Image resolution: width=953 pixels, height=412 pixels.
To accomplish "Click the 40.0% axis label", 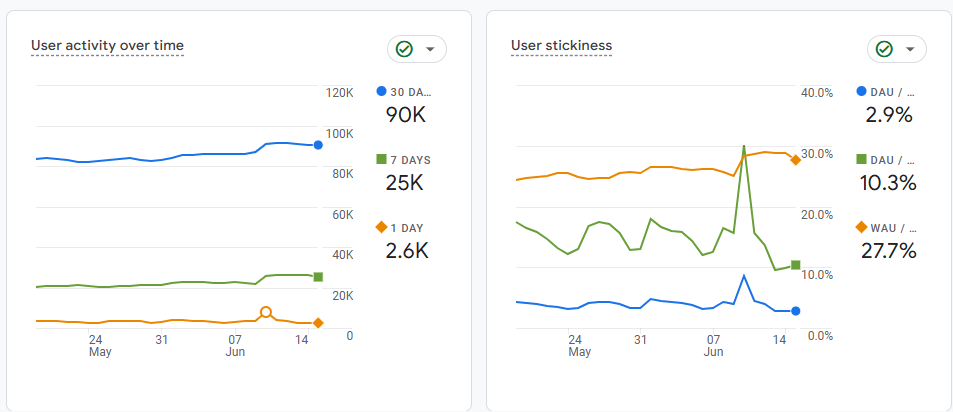I will [x=818, y=93].
